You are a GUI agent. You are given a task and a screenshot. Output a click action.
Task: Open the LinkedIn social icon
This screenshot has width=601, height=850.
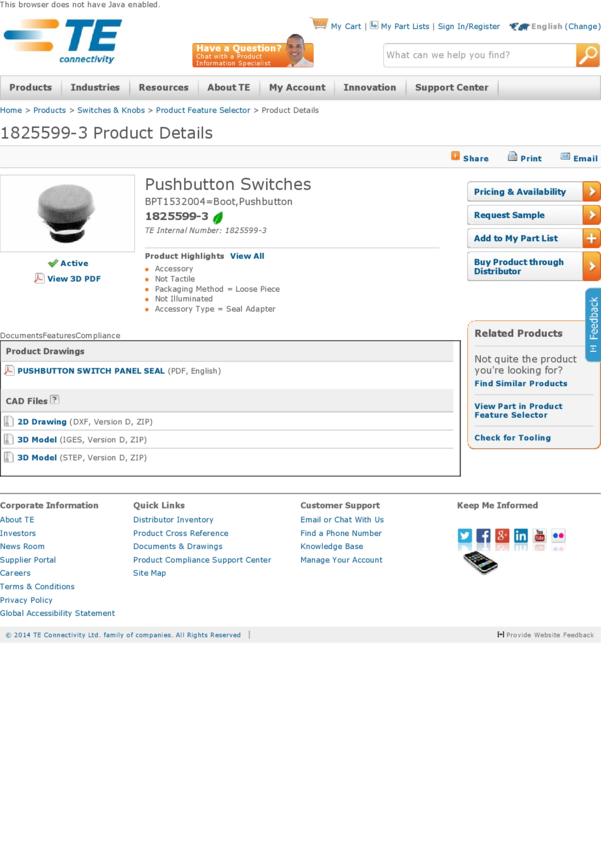tap(521, 536)
